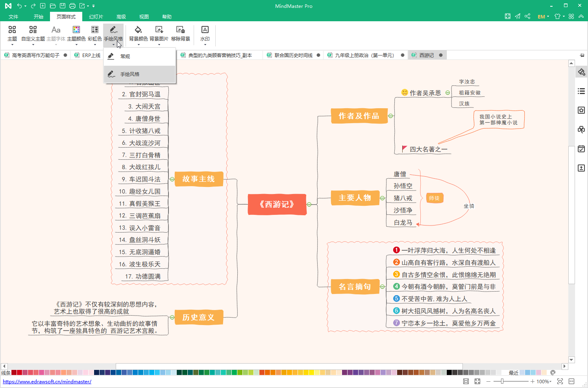Collapse the 历史意义 branch
This screenshot has height=388, width=588.
click(x=172, y=317)
